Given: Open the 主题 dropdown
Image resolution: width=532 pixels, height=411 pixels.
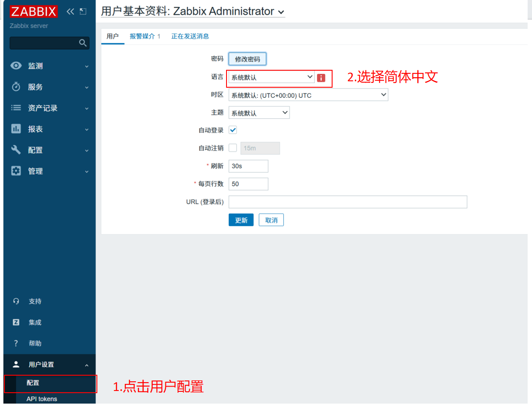Looking at the screenshot, I should 259,113.
